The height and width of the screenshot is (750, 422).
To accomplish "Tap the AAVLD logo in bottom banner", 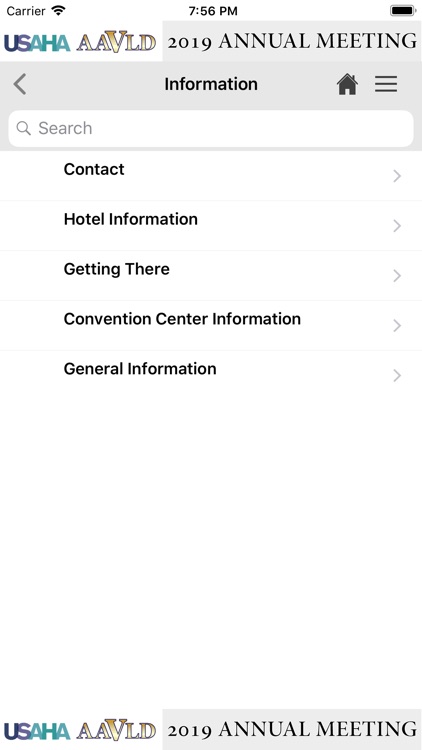I will (116, 730).
